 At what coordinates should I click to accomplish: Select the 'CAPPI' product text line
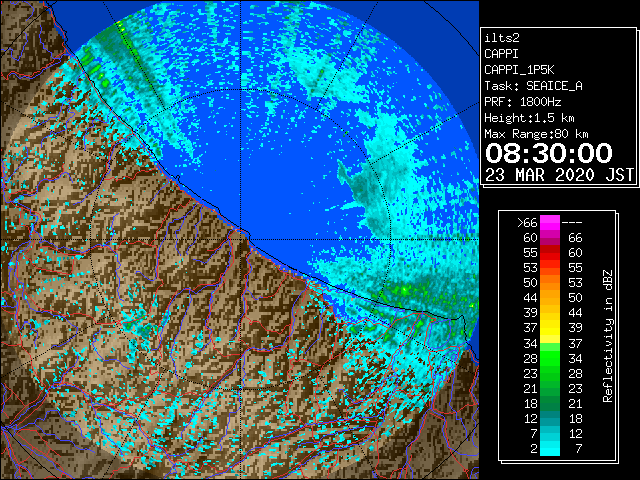501,54
